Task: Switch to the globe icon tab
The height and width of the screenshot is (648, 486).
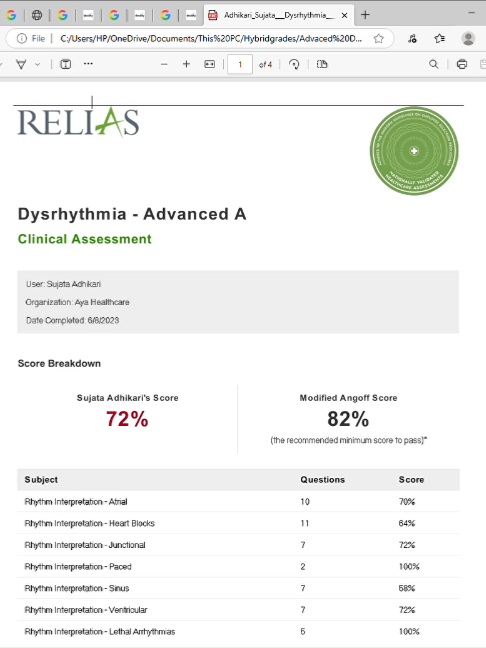Action: click(37, 15)
